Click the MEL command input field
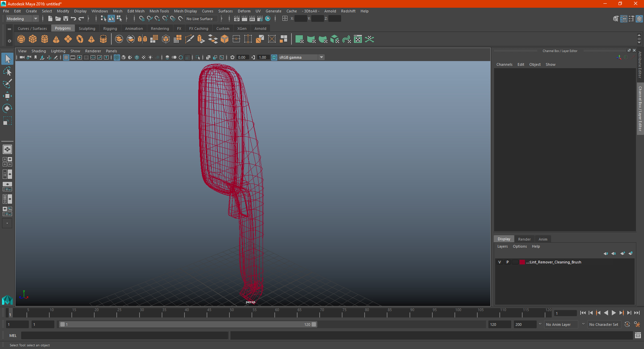 (x=125, y=336)
